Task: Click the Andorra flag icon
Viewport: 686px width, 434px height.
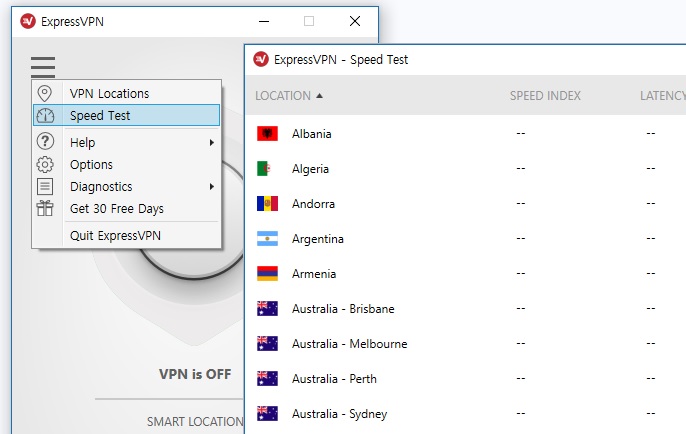Action: 267,203
